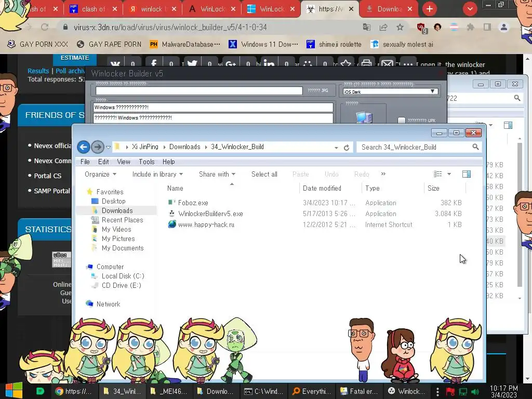Change view layout icon in Explorer toolbar
Screen dimensions: 532x399
click(x=437, y=174)
